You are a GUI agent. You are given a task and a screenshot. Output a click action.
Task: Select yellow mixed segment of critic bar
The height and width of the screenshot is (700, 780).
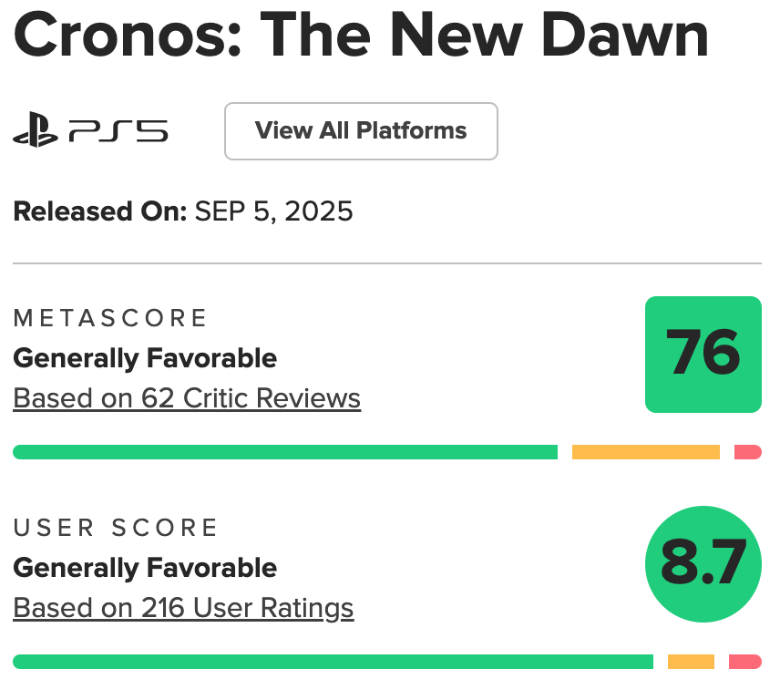[646, 452]
